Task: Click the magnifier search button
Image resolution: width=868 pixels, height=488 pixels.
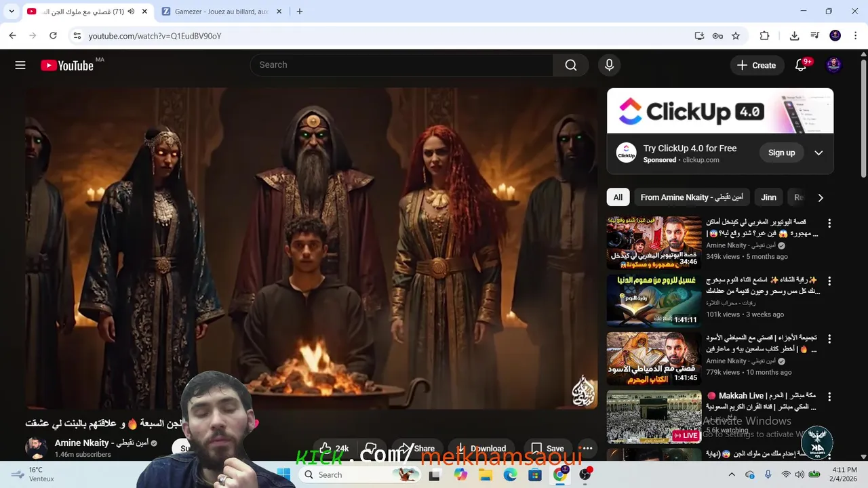Action: pos(571,65)
